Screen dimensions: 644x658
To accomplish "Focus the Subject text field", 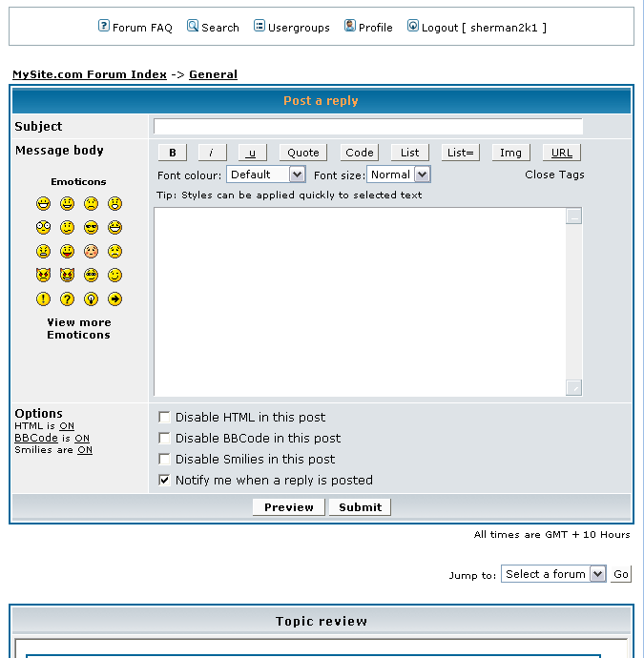I will (367, 127).
